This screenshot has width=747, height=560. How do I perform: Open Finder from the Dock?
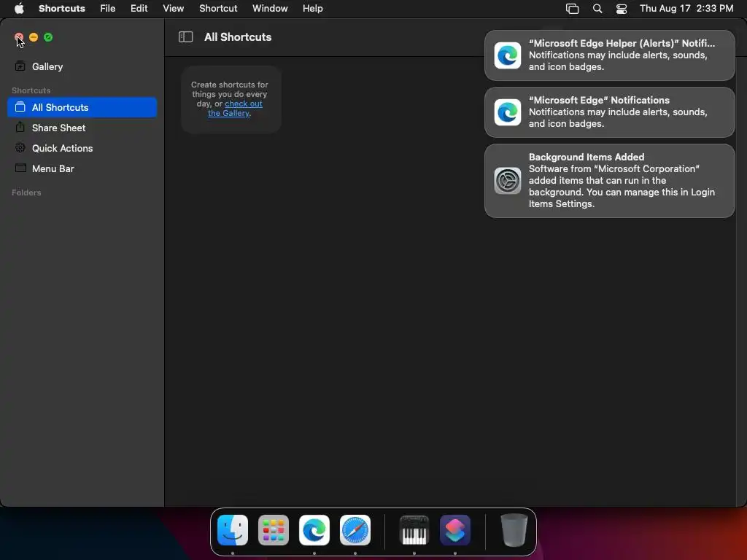(233, 530)
